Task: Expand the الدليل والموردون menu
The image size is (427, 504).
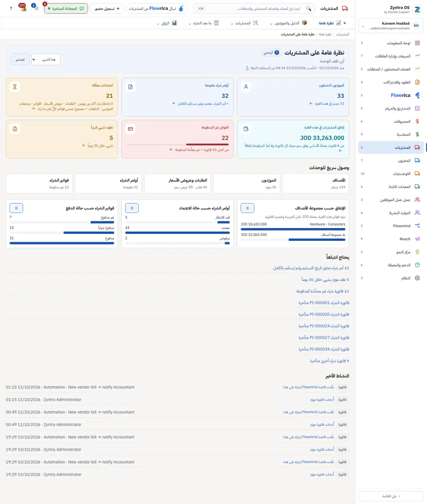Action: pos(289,23)
